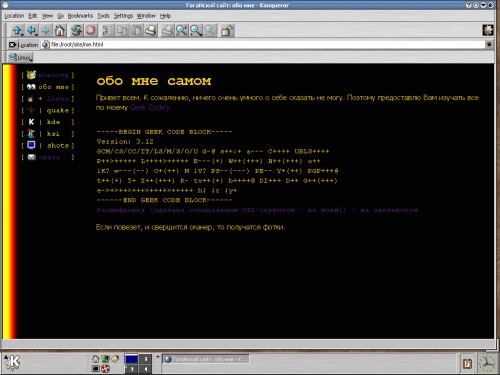Open the Settings menu

[123, 16]
